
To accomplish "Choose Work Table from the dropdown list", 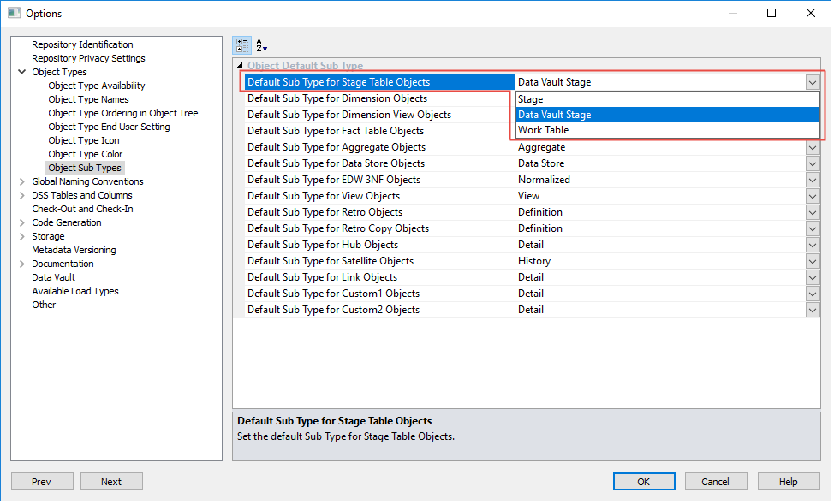I will [x=543, y=130].
